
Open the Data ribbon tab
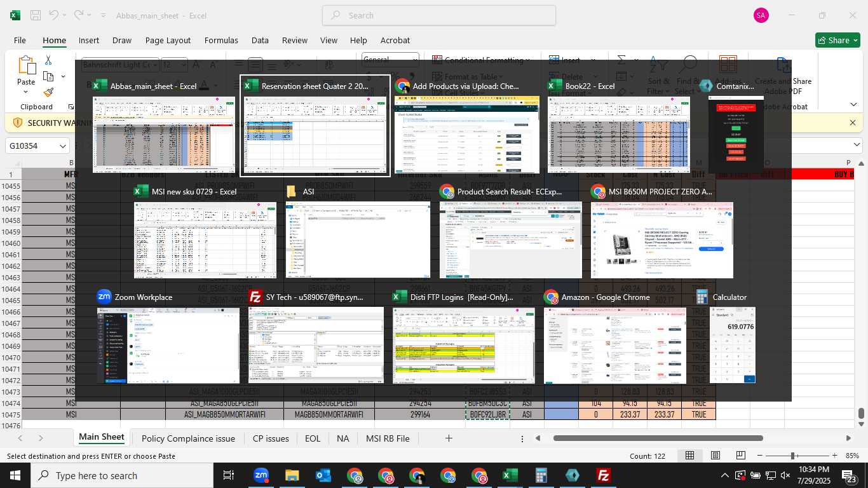260,40
